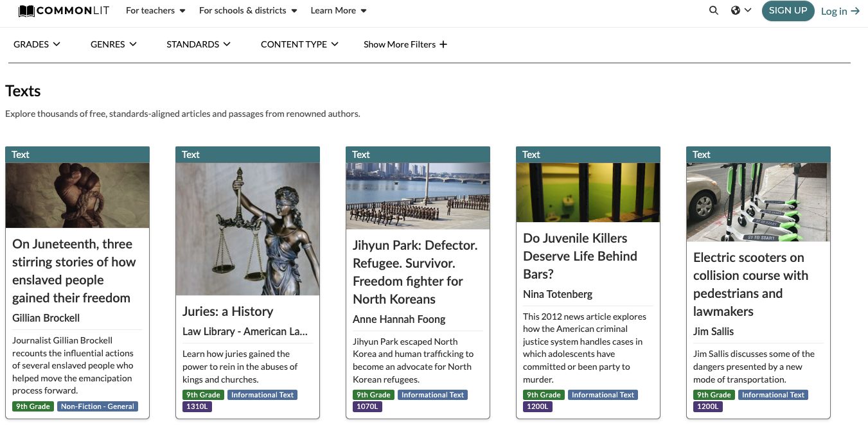Image resolution: width=868 pixels, height=425 pixels.
Task: Open the Juneteenth stories text title
Action: point(74,271)
